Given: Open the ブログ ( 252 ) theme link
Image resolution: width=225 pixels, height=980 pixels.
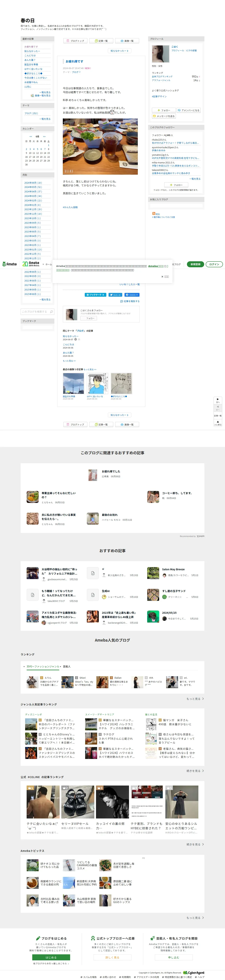Looking at the screenshot, I should point(31,113).
